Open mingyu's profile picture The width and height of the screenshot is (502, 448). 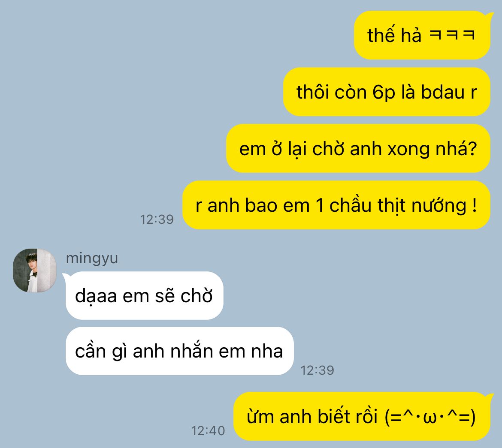pos(35,271)
